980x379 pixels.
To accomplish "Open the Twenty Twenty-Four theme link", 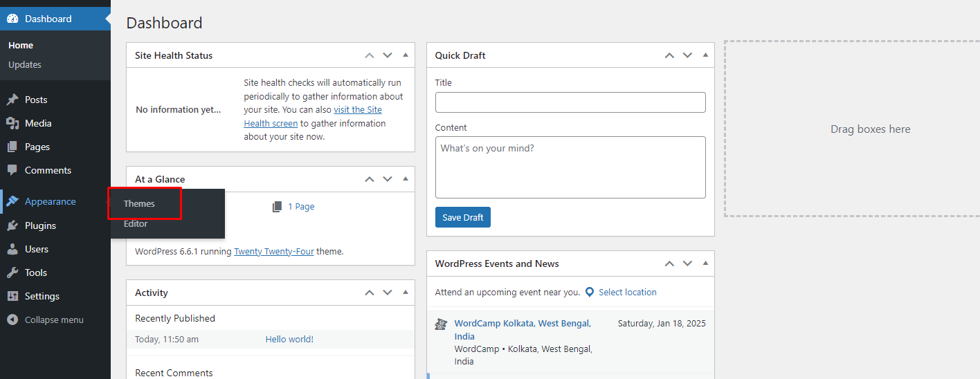I will [274, 252].
